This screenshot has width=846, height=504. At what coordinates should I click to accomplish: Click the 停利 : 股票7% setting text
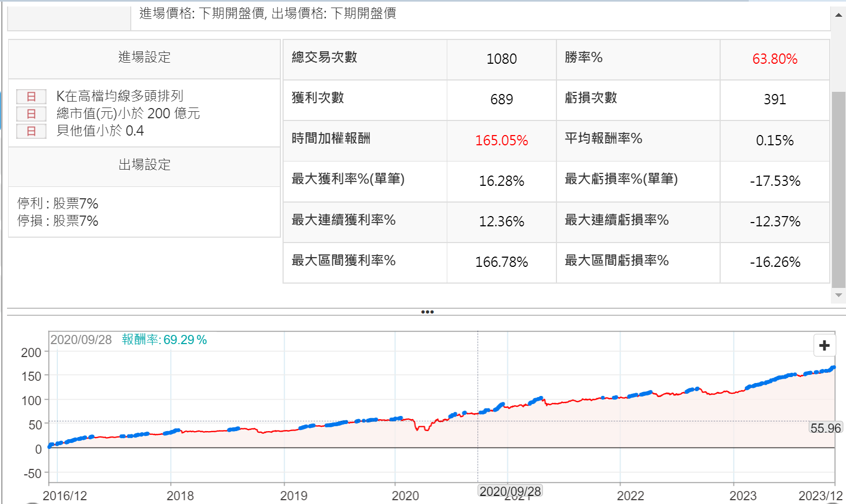(x=58, y=204)
